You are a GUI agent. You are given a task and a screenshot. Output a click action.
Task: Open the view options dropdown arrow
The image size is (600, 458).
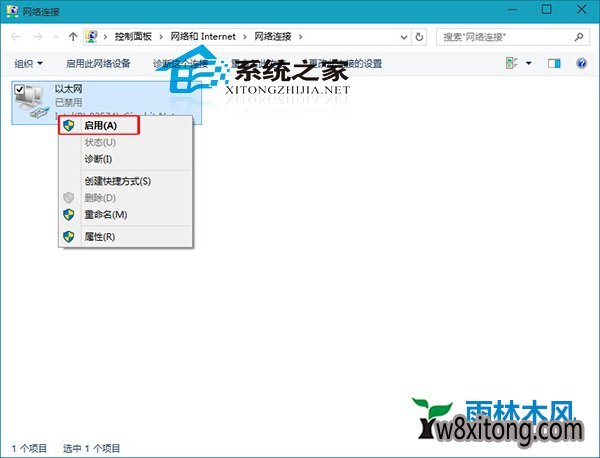[529, 63]
